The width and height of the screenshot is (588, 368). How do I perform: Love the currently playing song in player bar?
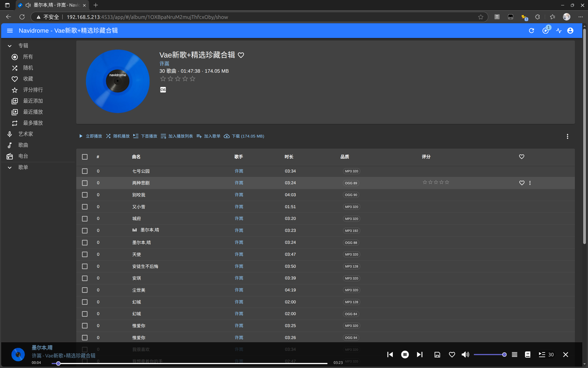pyautogui.click(x=452, y=355)
